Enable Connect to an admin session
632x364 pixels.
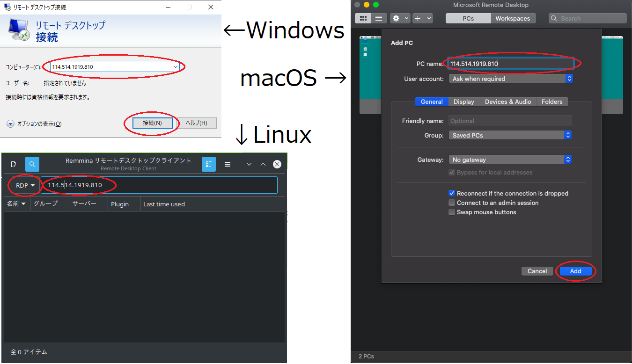click(452, 203)
